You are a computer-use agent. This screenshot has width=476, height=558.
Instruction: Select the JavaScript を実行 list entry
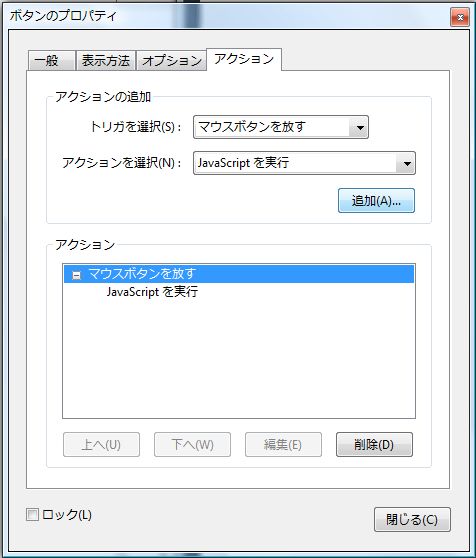(152, 292)
